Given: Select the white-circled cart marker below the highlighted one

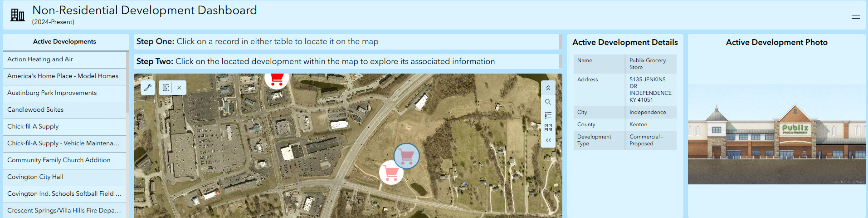Looking at the screenshot, I should [x=391, y=173].
